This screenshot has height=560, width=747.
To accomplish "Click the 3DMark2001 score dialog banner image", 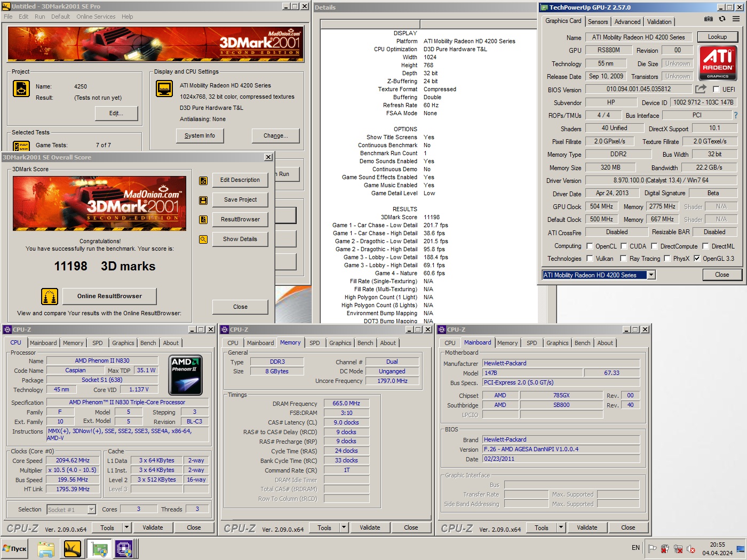I will point(100,203).
